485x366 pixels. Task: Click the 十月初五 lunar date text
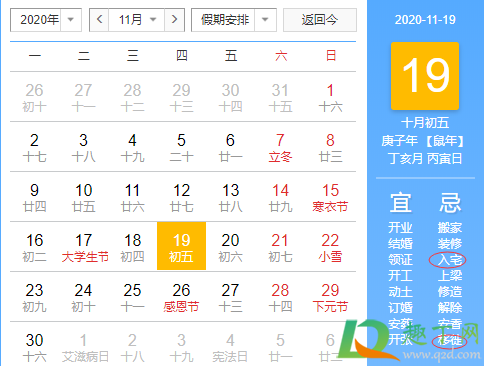pos(425,123)
